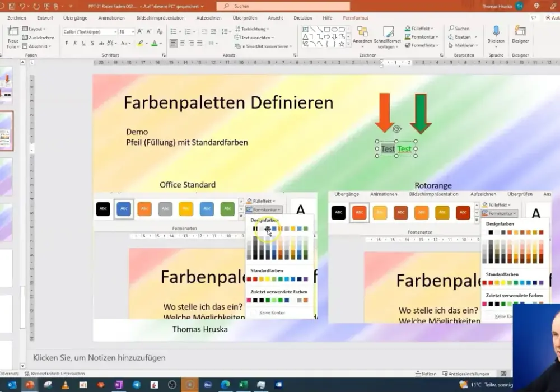Click the line spacing icon

[x=225, y=31]
